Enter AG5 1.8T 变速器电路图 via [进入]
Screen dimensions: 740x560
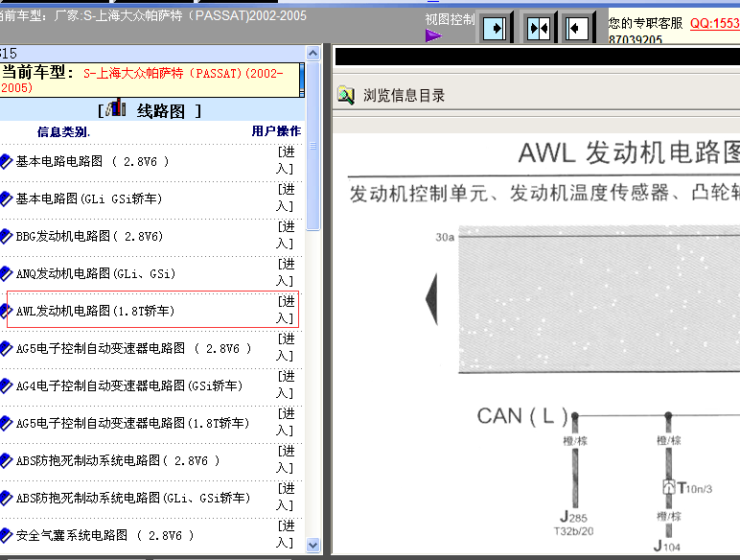point(286,422)
